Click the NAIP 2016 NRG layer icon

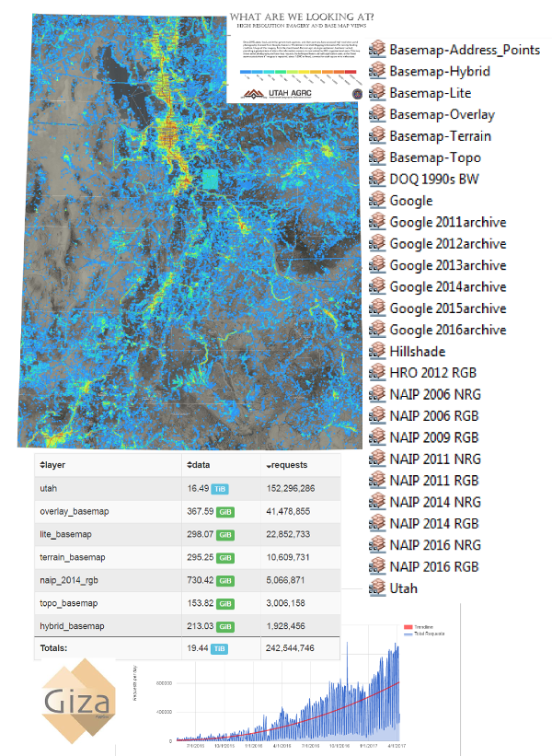click(377, 545)
